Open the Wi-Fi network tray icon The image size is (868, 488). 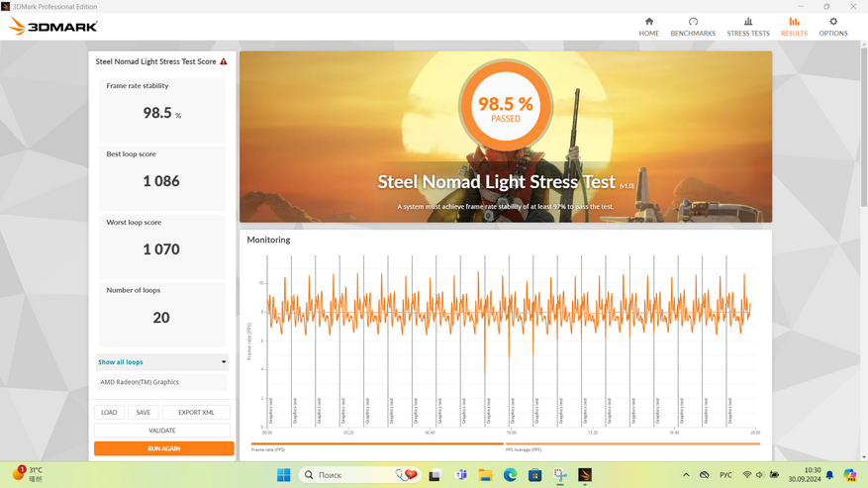tap(747, 475)
